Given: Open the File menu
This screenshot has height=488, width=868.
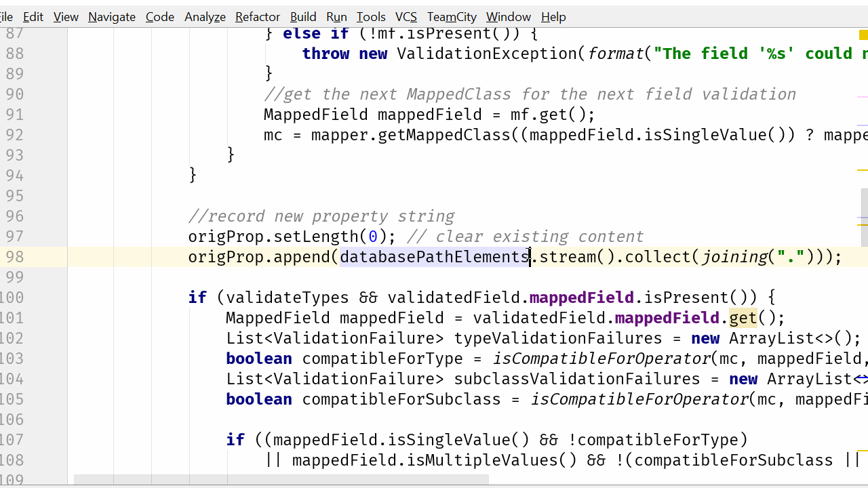Looking at the screenshot, I should (x=5, y=17).
